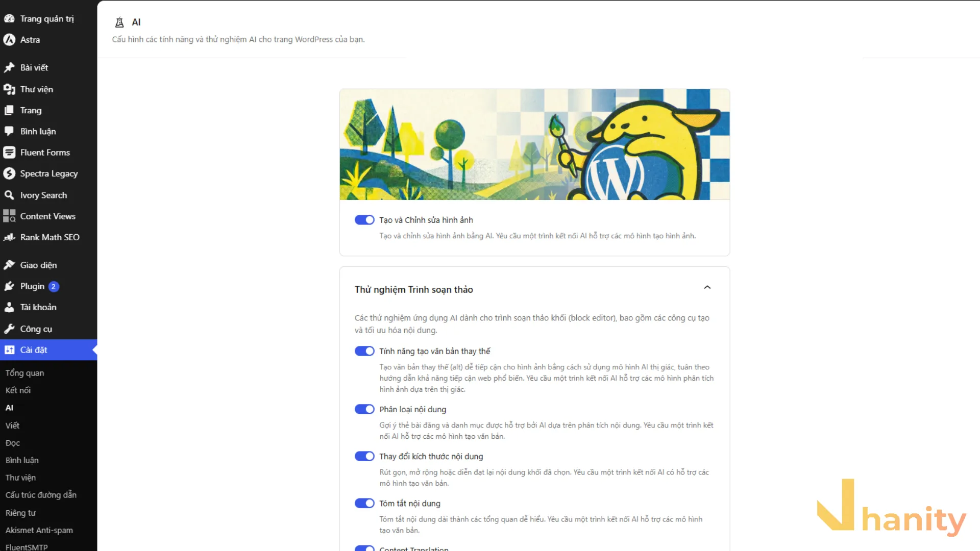Click the Astra logo icon

click(9, 40)
